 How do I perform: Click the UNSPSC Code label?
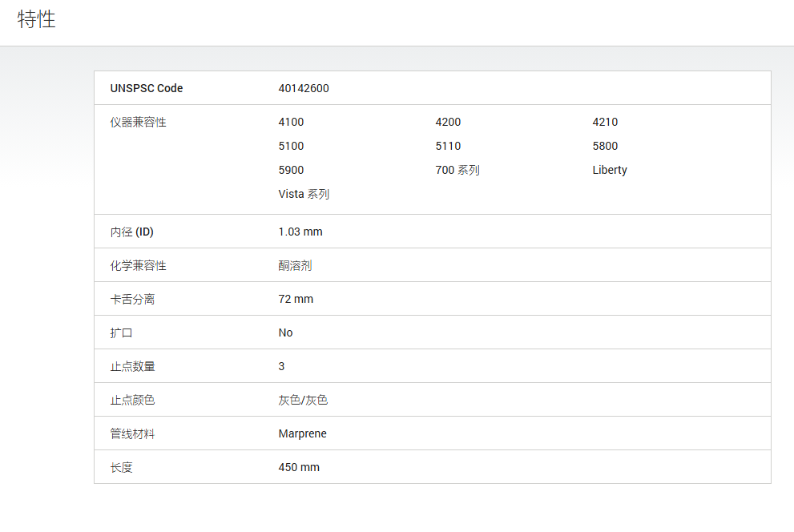[x=147, y=88]
